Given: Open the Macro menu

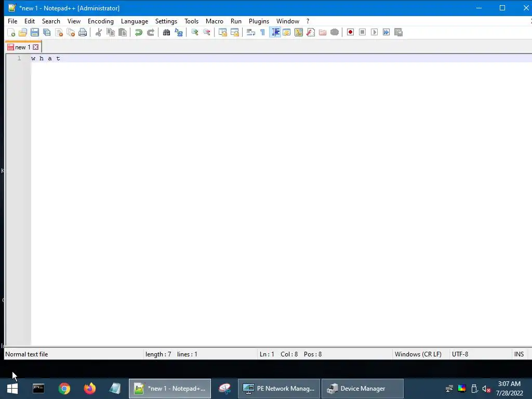Looking at the screenshot, I should (x=215, y=21).
